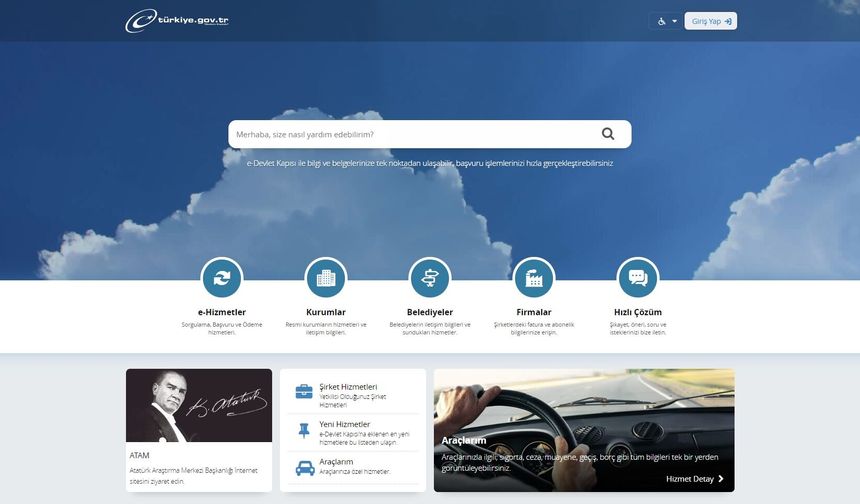Select the Hızlı Çözüm heading text

[x=638, y=312]
